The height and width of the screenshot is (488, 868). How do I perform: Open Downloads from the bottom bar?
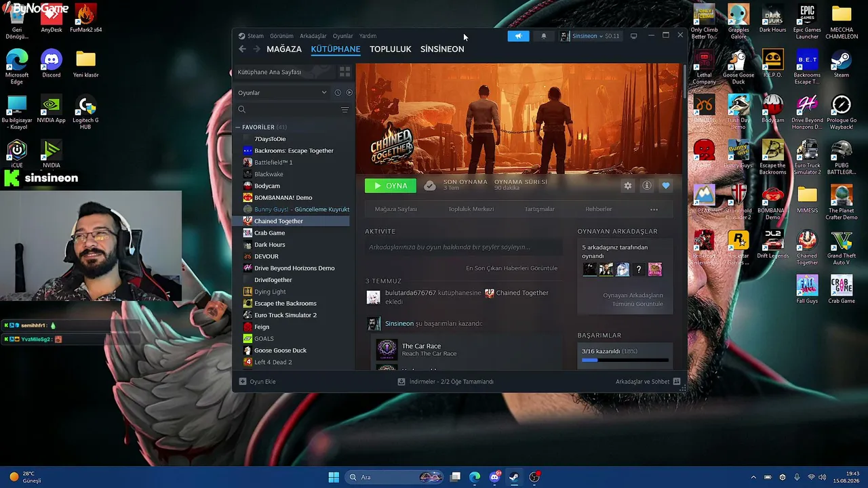click(x=446, y=382)
